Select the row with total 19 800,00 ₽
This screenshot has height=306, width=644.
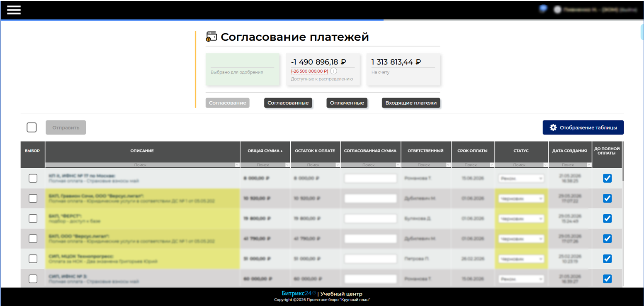pyautogui.click(x=33, y=218)
